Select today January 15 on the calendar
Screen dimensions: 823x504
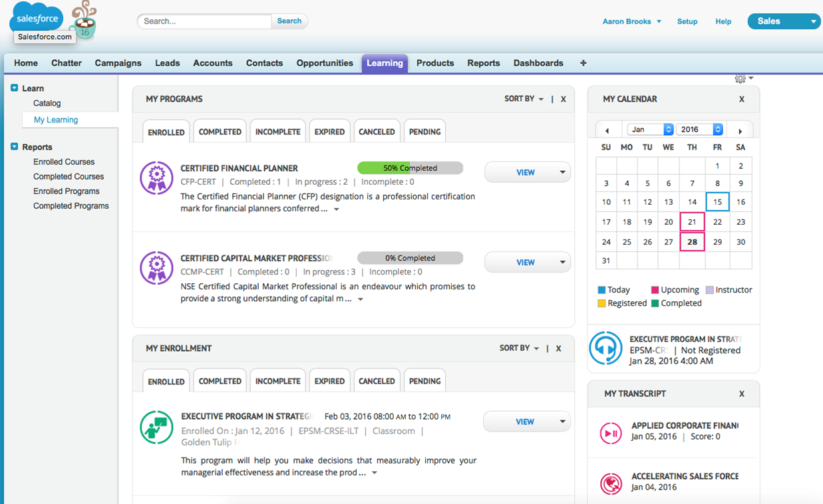point(717,202)
